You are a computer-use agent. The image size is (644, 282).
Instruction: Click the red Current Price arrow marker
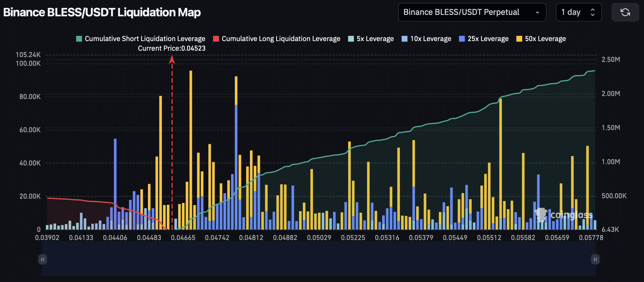172,60
